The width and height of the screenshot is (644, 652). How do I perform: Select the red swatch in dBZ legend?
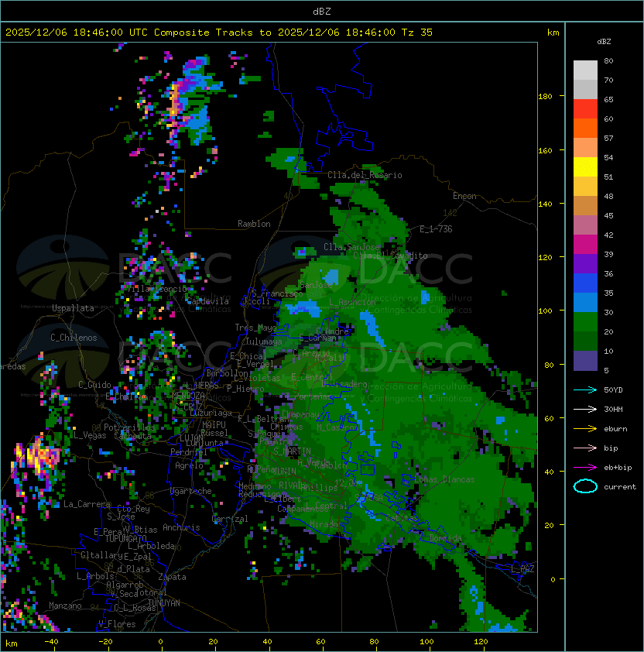click(585, 109)
